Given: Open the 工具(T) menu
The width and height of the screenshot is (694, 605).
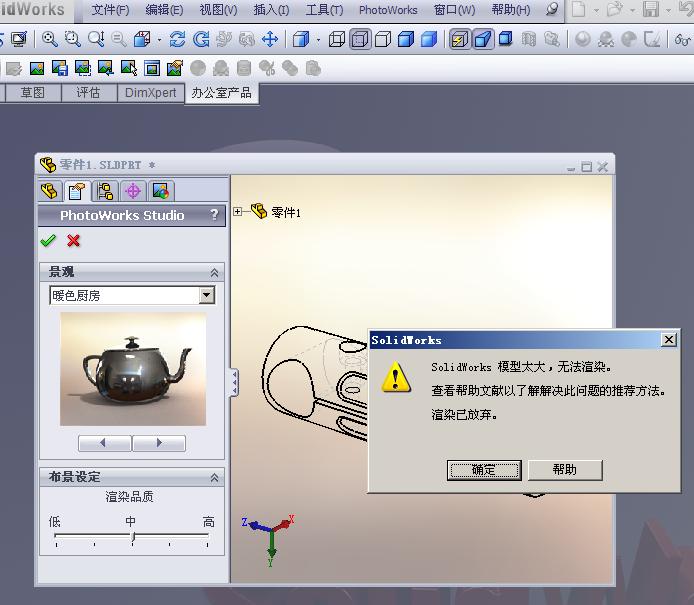Looking at the screenshot, I should coord(324,10).
